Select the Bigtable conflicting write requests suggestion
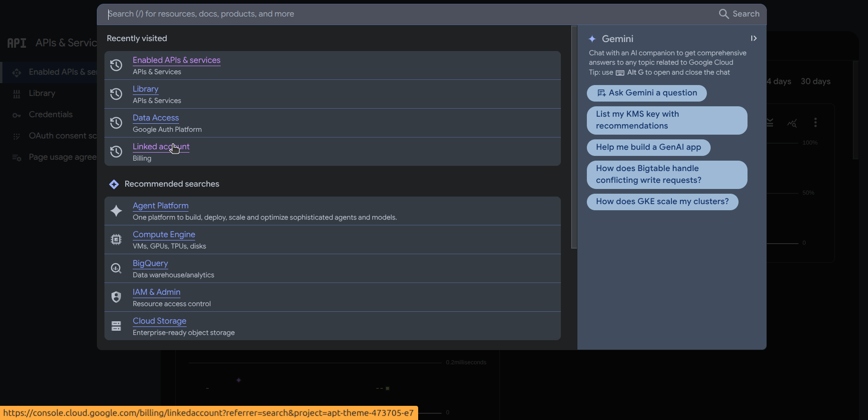 [x=667, y=174]
